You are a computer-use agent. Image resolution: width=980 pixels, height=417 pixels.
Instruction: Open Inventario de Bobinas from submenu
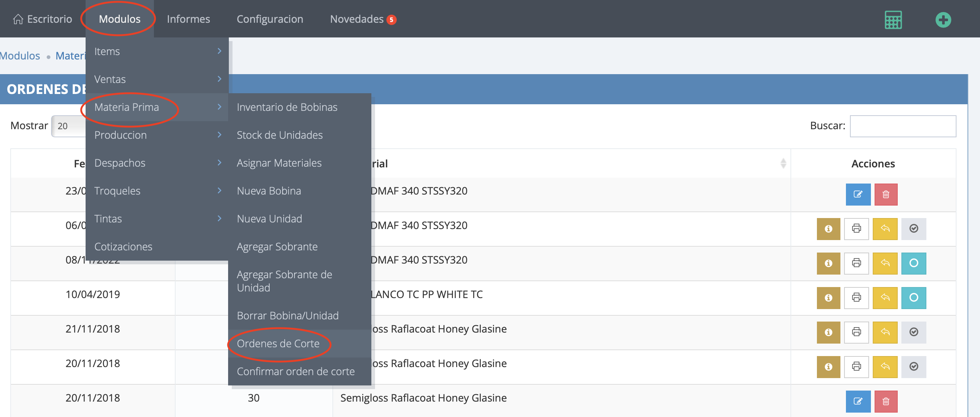point(287,107)
